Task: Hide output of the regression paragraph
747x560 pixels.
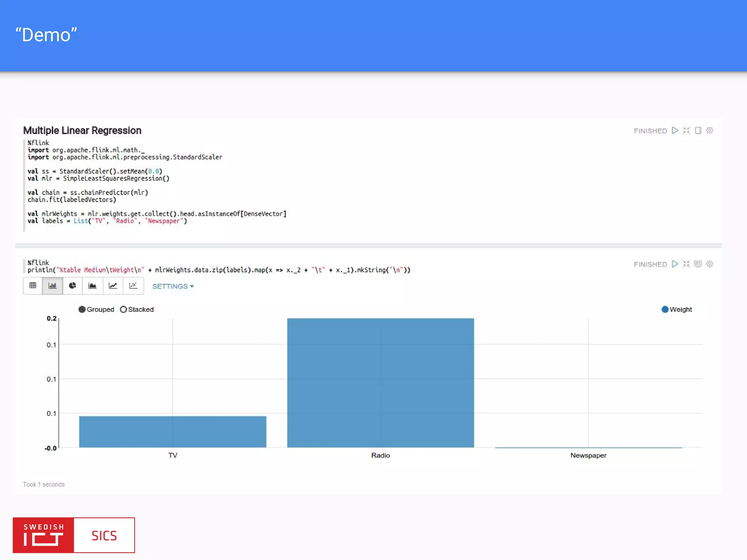Action: [x=698, y=131]
